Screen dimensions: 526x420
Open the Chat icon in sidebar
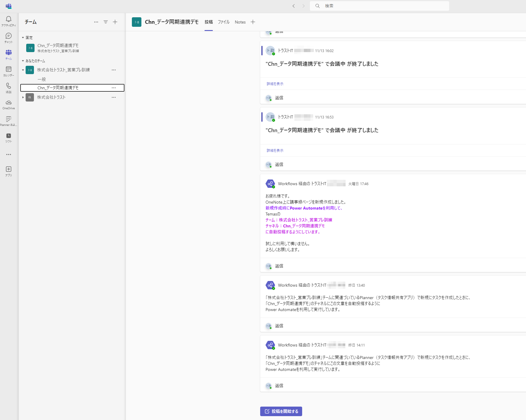coord(9,38)
